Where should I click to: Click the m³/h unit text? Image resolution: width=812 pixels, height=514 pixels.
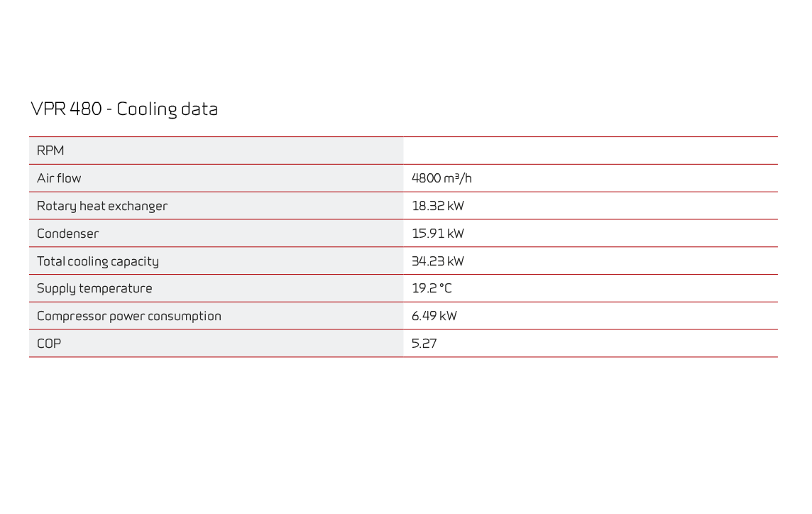pos(459,178)
